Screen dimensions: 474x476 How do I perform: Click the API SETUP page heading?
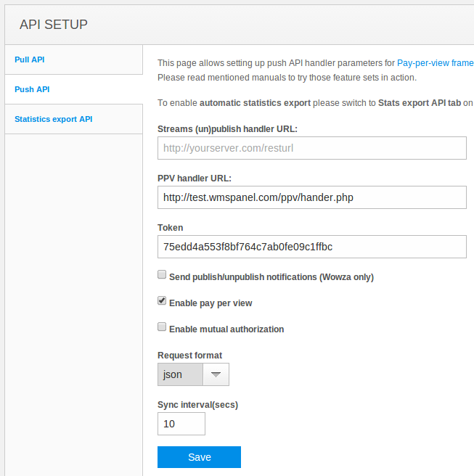54,25
